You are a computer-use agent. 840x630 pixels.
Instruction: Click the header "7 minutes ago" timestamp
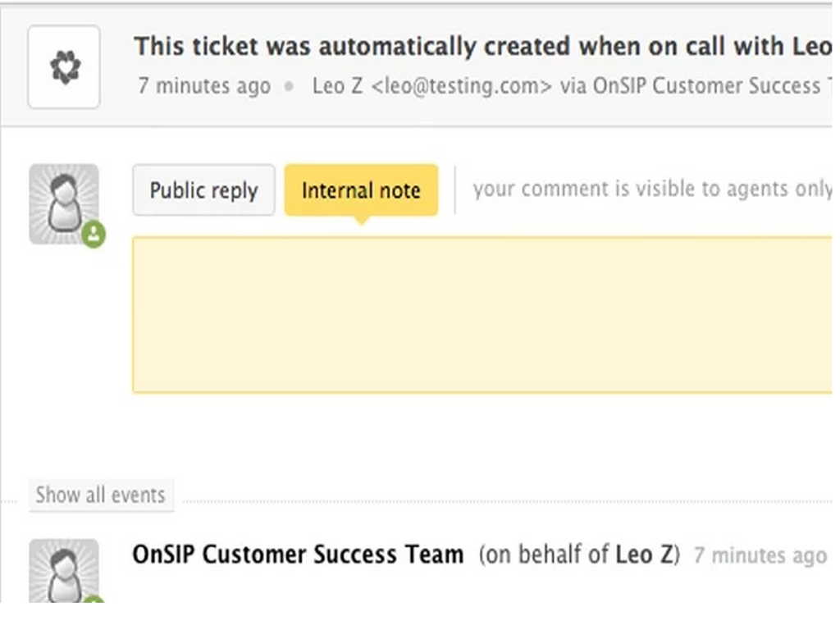point(203,86)
